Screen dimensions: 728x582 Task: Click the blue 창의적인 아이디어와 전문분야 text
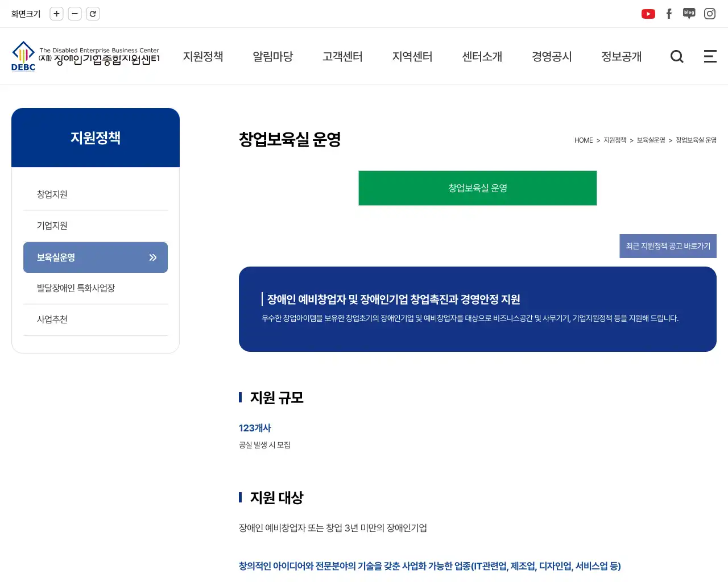pyautogui.click(x=430, y=566)
